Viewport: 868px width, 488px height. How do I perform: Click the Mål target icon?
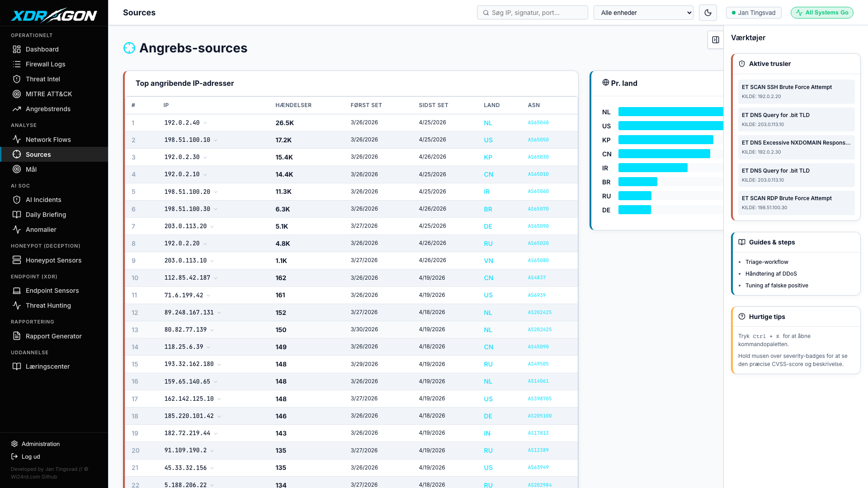(x=17, y=169)
